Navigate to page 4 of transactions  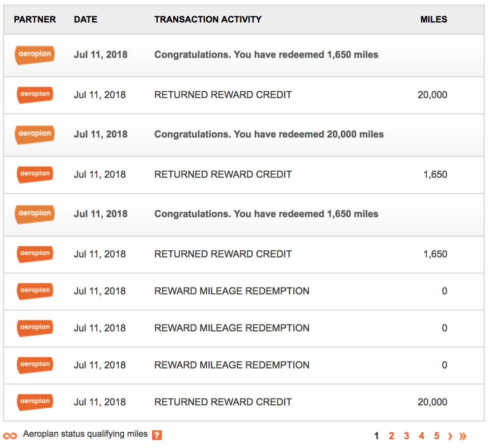pyautogui.click(x=421, y=436)
